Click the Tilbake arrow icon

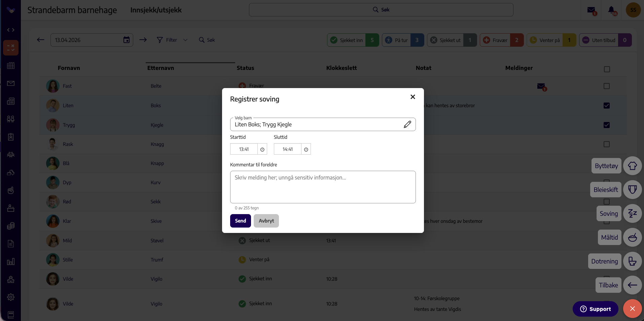coord(633,285)
